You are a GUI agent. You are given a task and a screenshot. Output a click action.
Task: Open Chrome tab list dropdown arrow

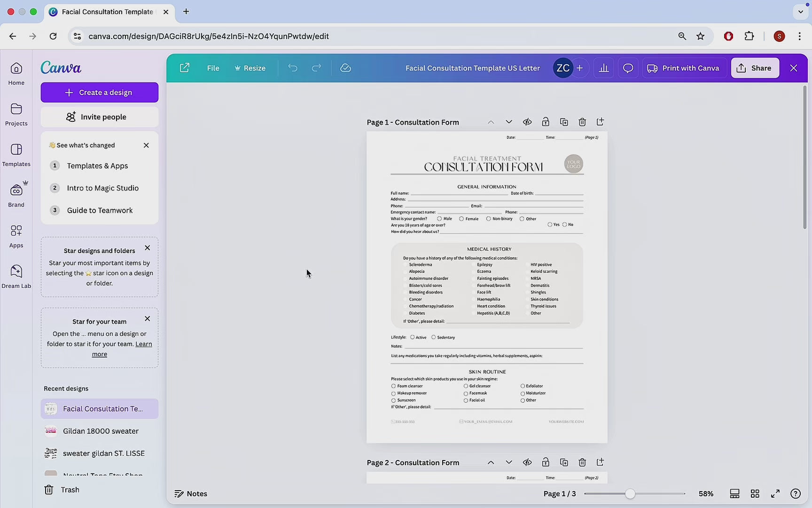[800, 12]
